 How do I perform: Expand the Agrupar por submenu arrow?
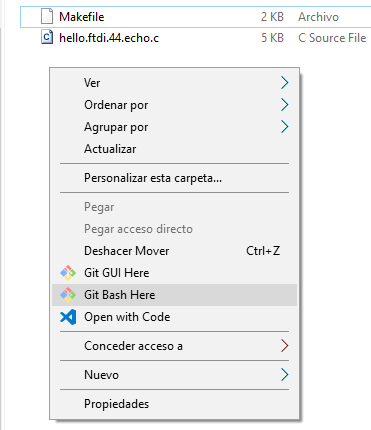[284, 127]
